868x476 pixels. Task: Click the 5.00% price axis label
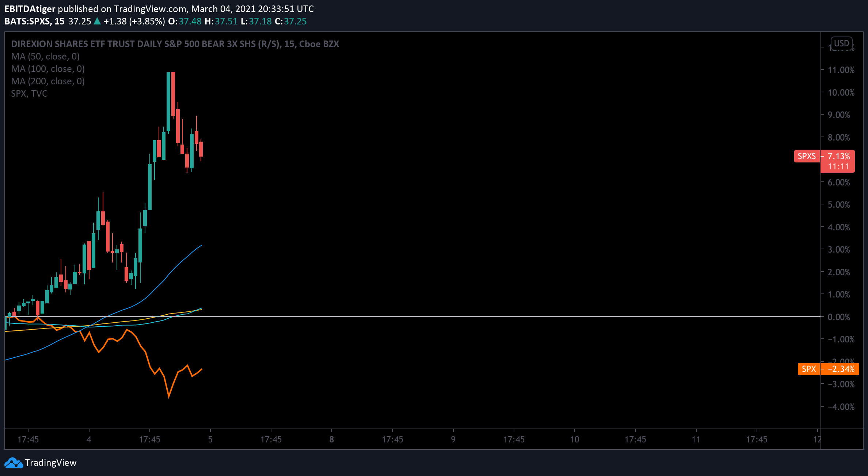(839, 204)
